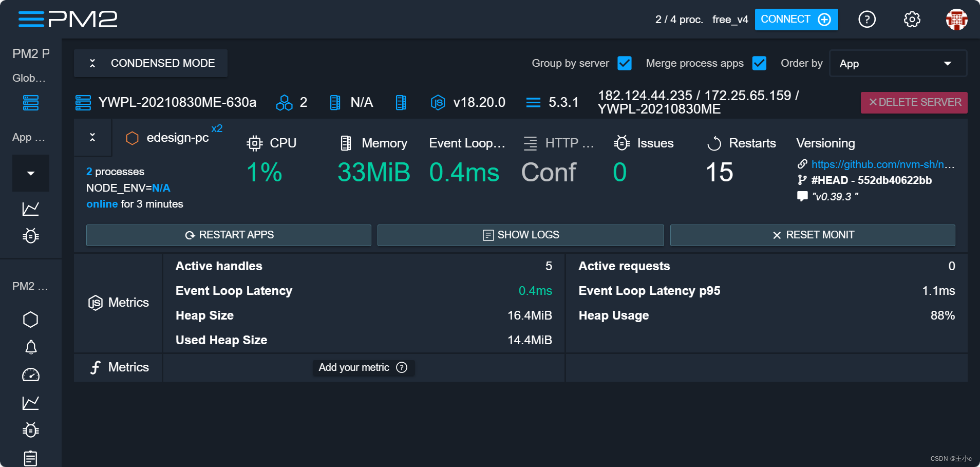
Task: Click the link chain icon under Versioning
Action: pos(802,164)
